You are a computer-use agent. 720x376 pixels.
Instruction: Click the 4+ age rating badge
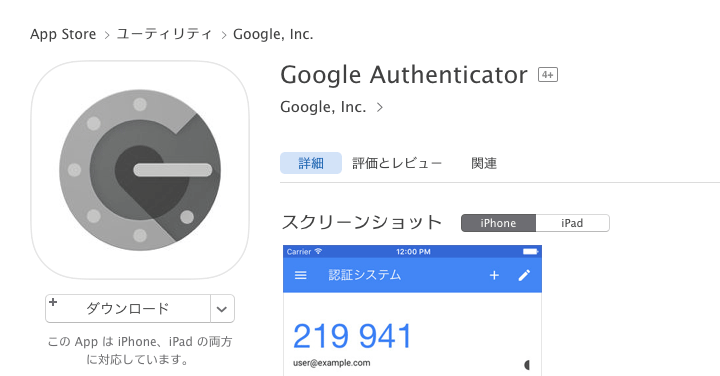(548, 75)
